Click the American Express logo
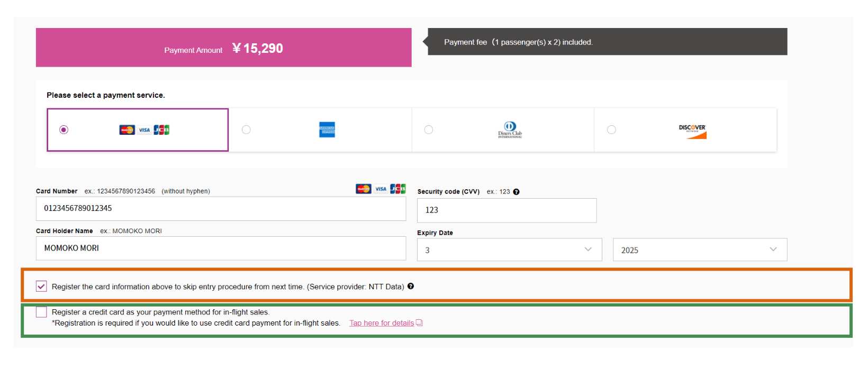 [x=327, y=129]
